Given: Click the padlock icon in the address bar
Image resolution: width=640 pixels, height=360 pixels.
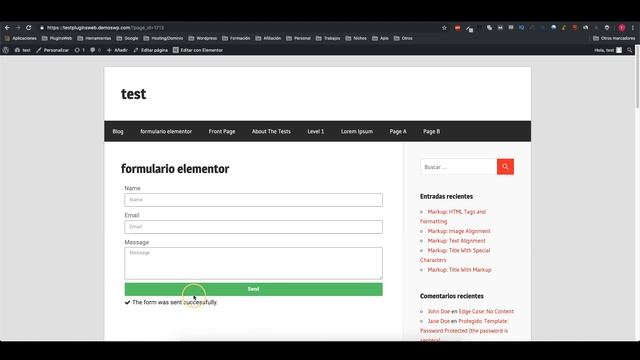Looking at the screenshot, I should coord(42,28).
